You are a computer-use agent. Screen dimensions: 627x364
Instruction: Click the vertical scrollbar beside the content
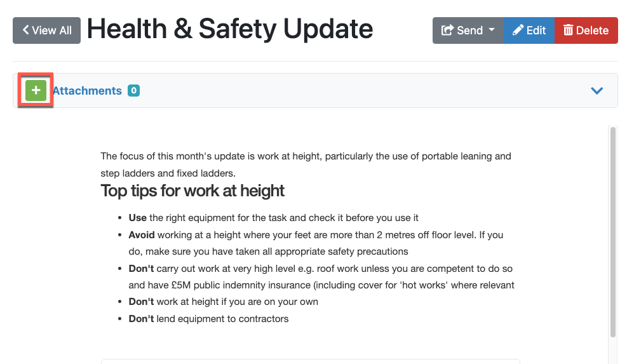612,232
